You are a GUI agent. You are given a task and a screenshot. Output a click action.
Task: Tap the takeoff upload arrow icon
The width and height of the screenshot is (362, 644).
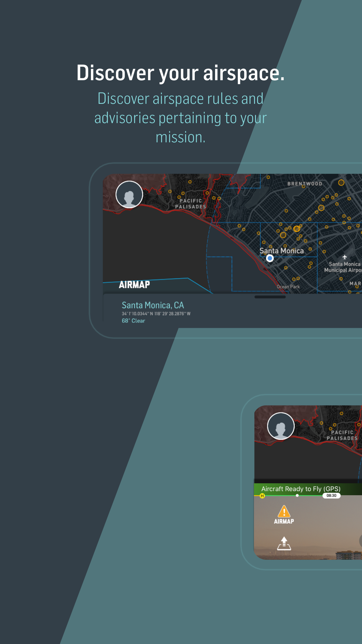tap(284, 543)
